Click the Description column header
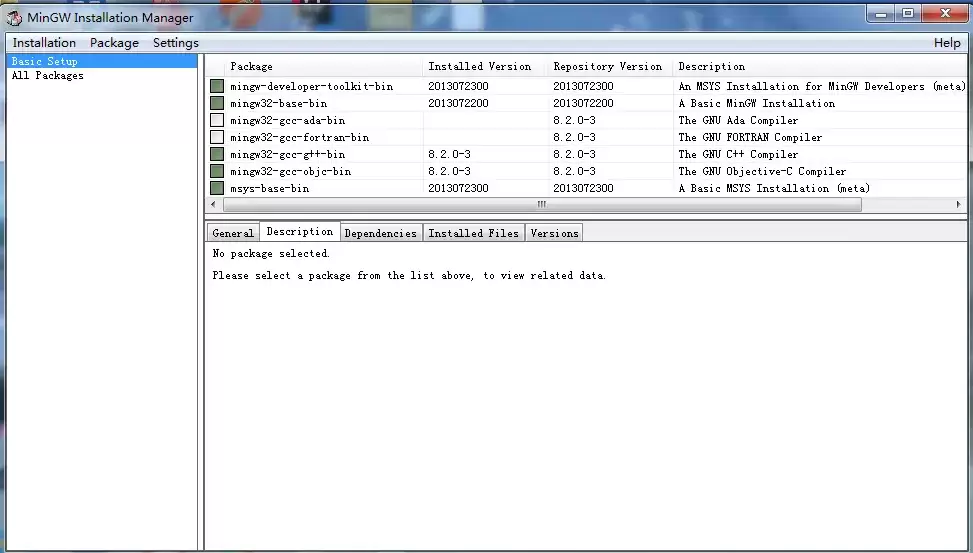 pyautogui.click(x=820, y=66)
